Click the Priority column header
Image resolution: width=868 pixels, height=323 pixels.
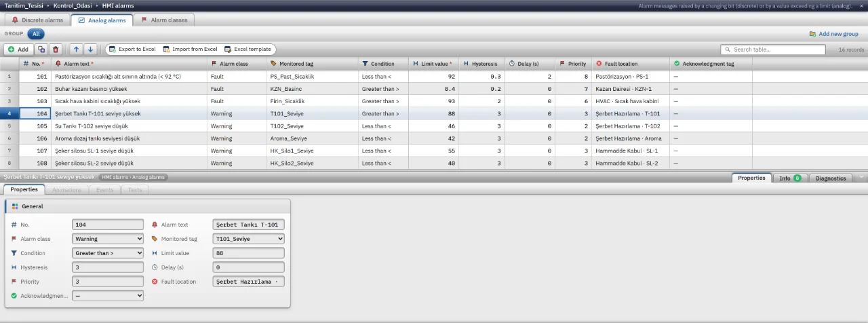click(x=574, y=64)
